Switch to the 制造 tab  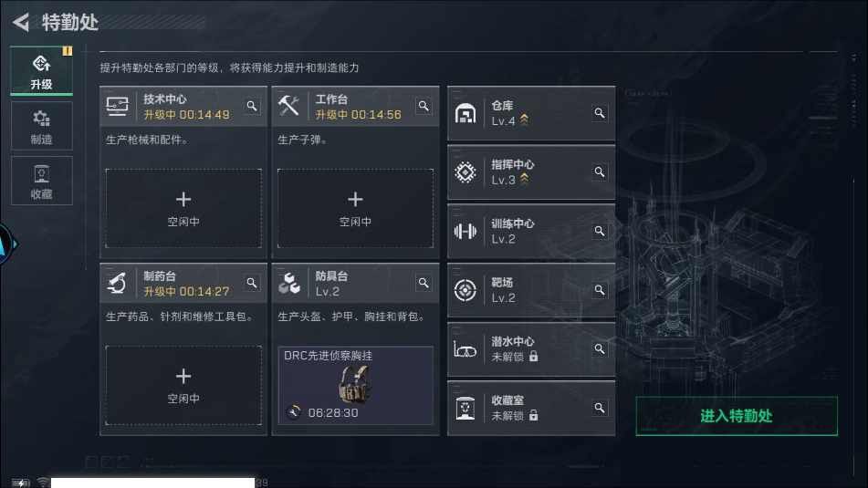tap(41, 126)
